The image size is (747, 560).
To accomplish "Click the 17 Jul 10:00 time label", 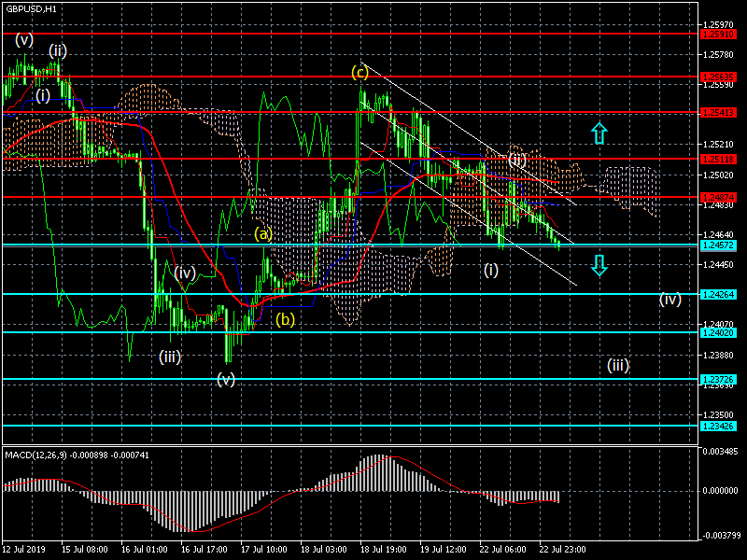I will click(x=264, y=550).
